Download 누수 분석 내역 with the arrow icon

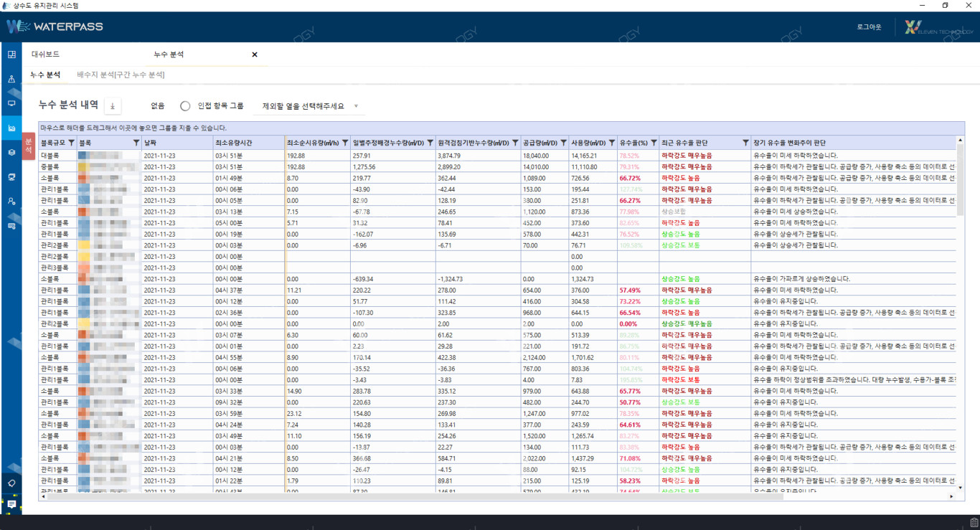point(113,106)
